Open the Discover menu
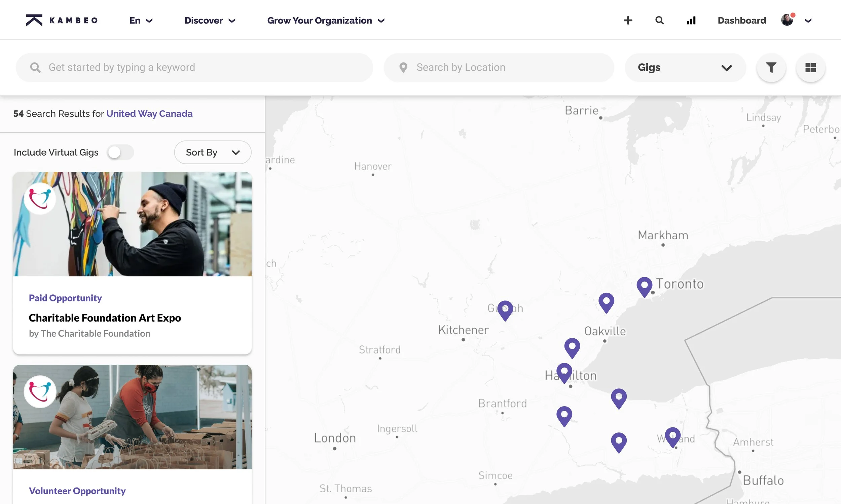The height and width of the screenshot is (504, 841). point(209,20)
